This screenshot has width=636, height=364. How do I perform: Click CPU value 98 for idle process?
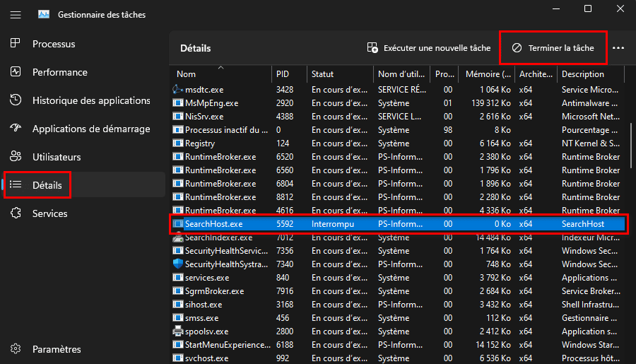pyautogui.click(x=448, y=130)
